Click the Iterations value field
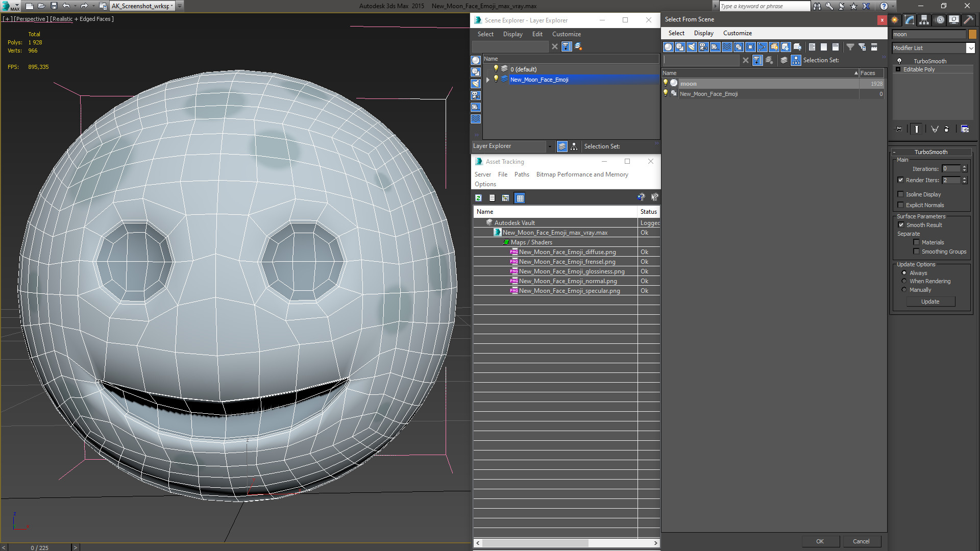Viewport: 980px width, 551px height. point(951,169)
